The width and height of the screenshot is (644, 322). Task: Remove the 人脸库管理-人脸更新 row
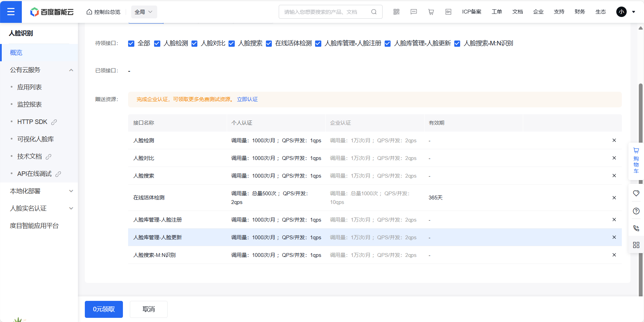coord(614,237)
